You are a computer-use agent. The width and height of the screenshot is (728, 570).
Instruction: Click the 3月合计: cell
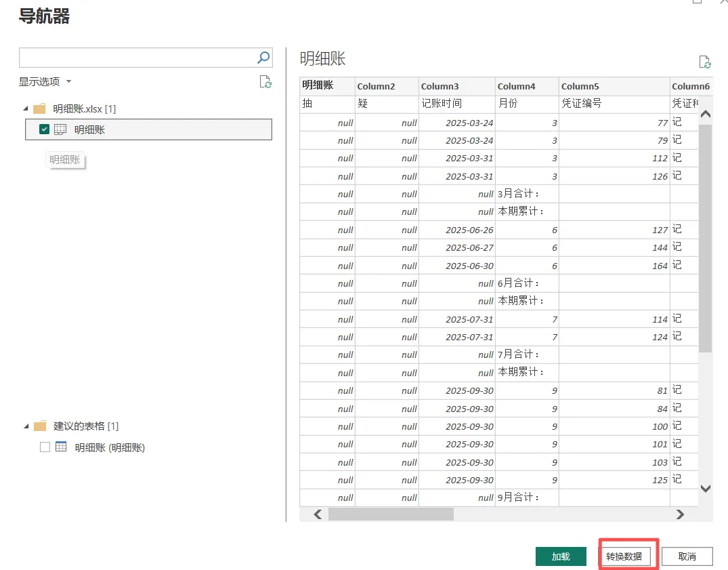(527, 194)
